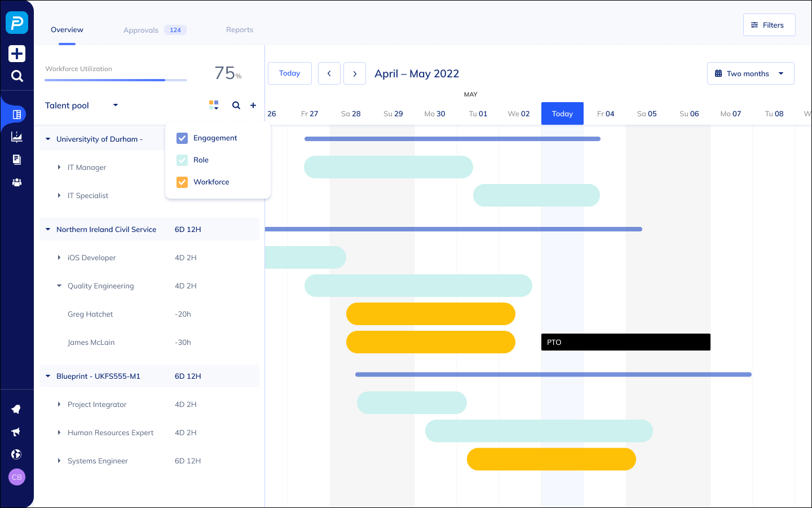Screen dimensions: 812x508
Task: Open the Reports tab
Action: click(240, 30)
